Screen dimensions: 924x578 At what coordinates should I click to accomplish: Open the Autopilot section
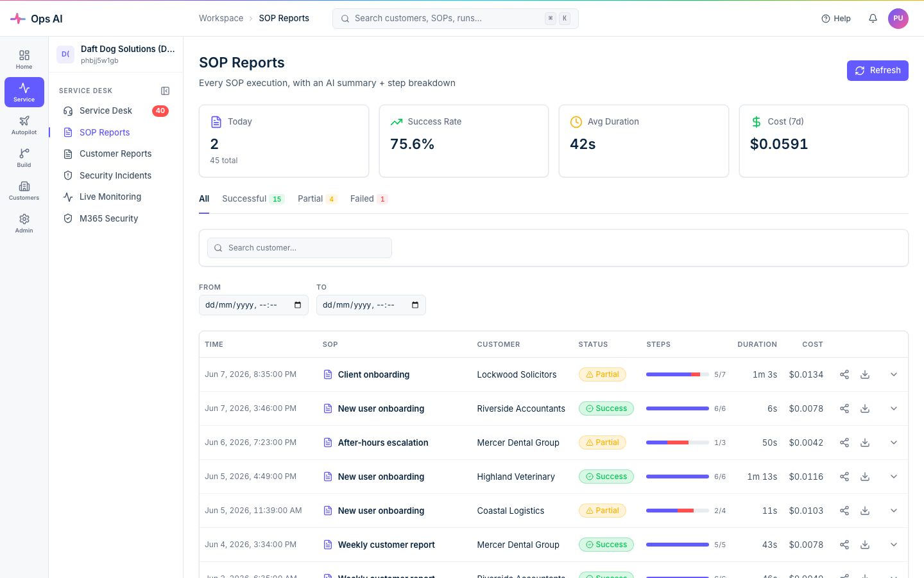coord(24,125)
